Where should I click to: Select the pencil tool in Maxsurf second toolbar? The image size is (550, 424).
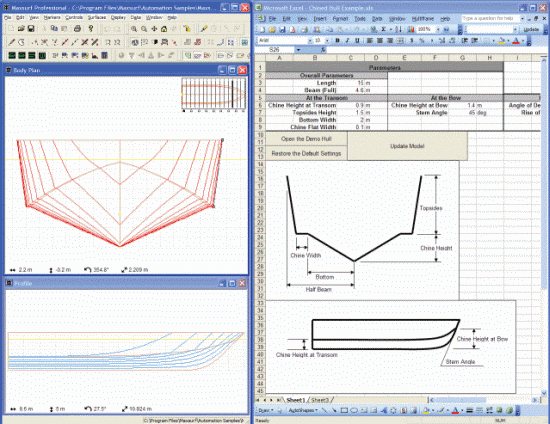click(12, 42)
